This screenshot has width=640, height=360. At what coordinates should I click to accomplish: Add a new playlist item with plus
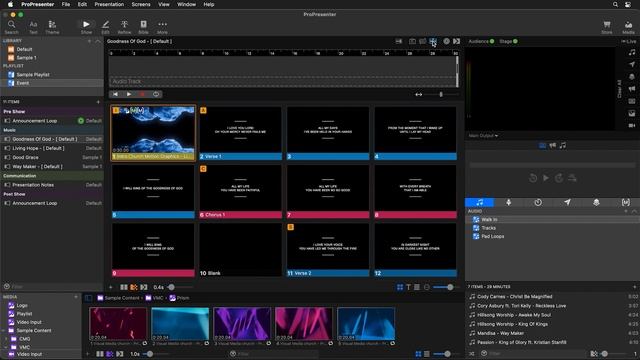98,102
